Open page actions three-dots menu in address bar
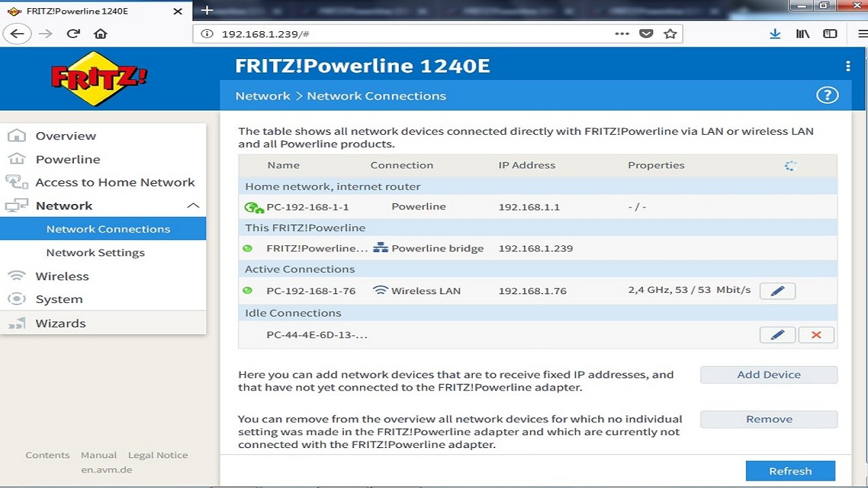This screenshot has height=488, width=868. click(x=622, y=34)
